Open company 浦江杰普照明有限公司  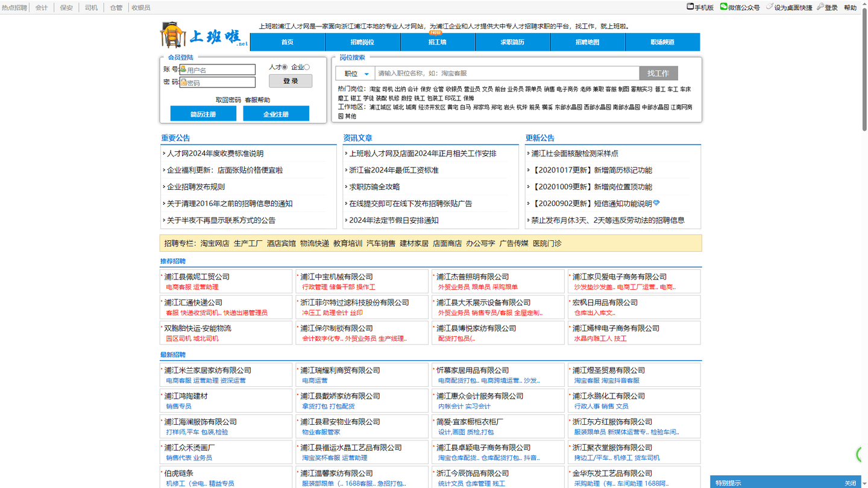click(x=473, y=277)
